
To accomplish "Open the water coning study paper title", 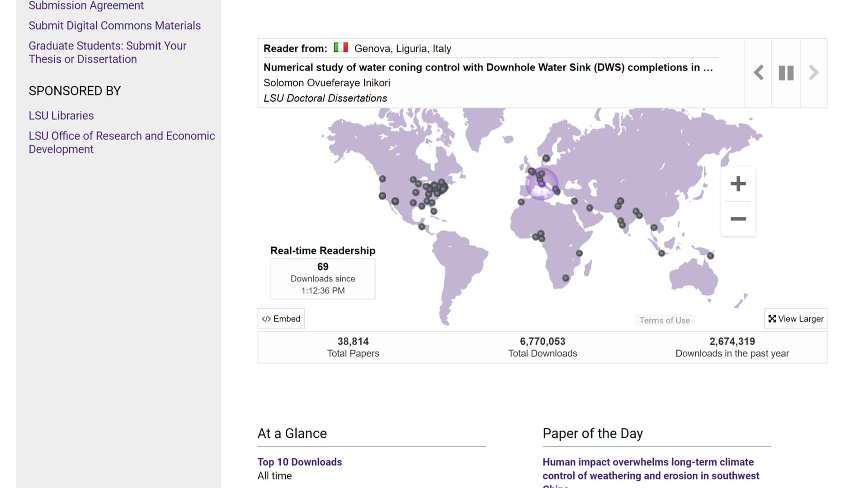I will coord(488,67).
